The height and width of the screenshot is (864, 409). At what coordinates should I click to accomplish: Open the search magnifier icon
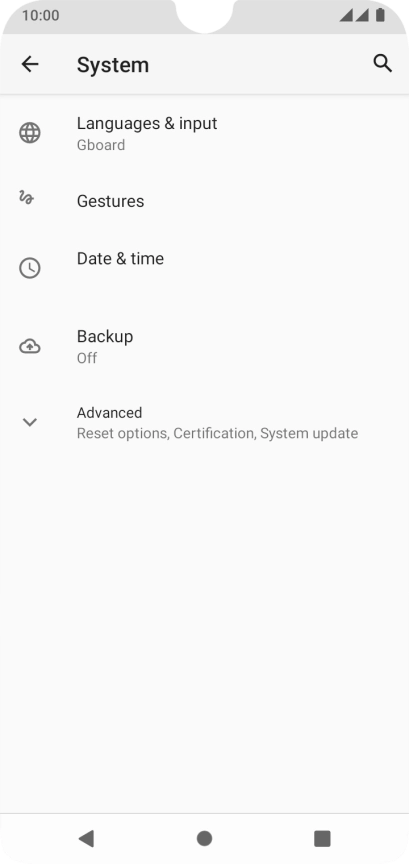(x=383, y=63)
